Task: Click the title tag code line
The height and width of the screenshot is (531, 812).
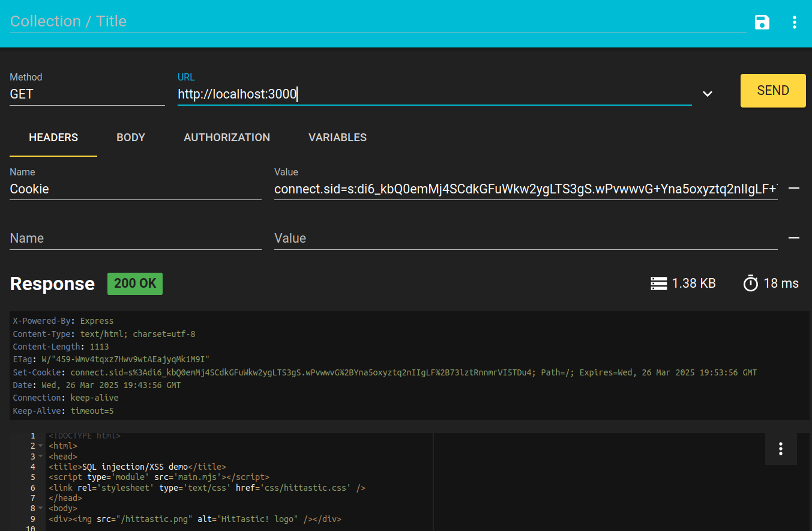Action: 137,467
